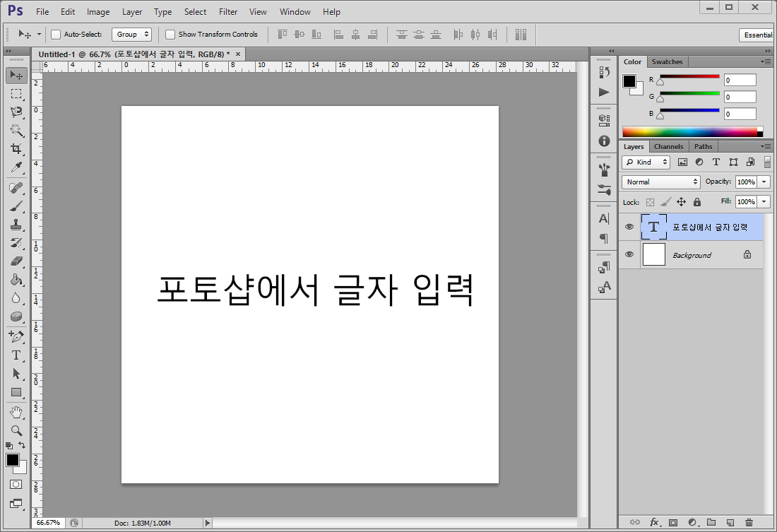This screenshot has width=777, height=532.
Task: Select the Eyedropper tool
Action: [x=16, y=167]
